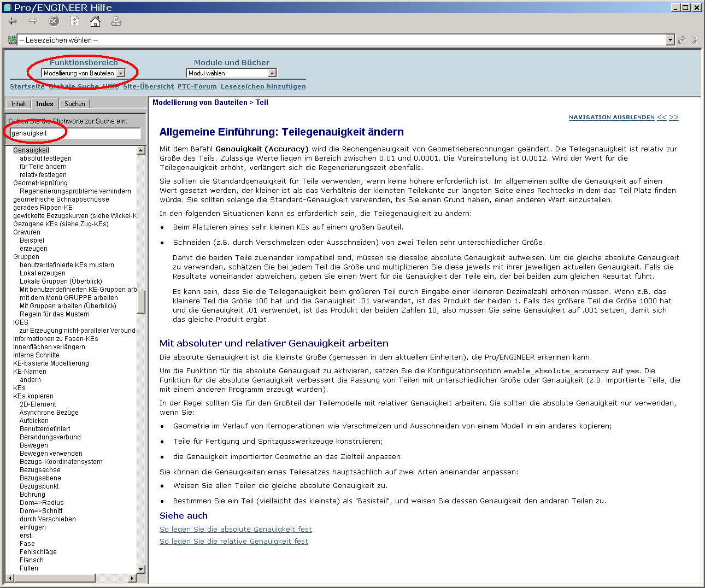Image resolution: width=705 pixels, height=588 pixels.
Task: Click the index list horizontal scroll-right arrow
Action: click(132, 578)
